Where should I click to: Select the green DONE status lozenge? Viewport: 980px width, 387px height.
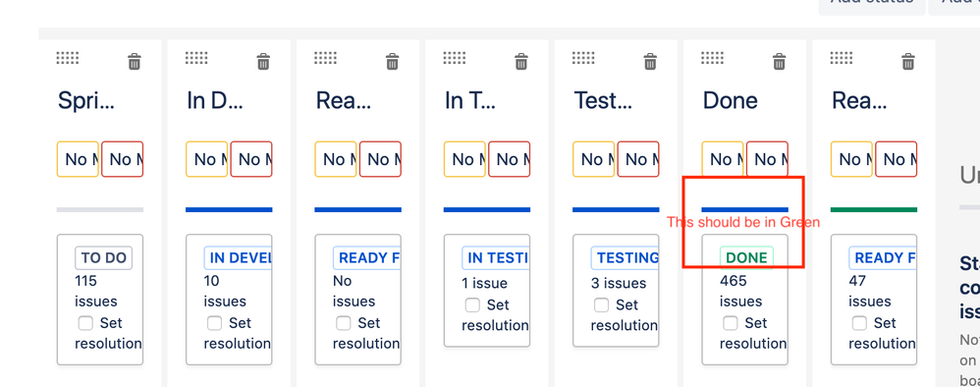747,257
